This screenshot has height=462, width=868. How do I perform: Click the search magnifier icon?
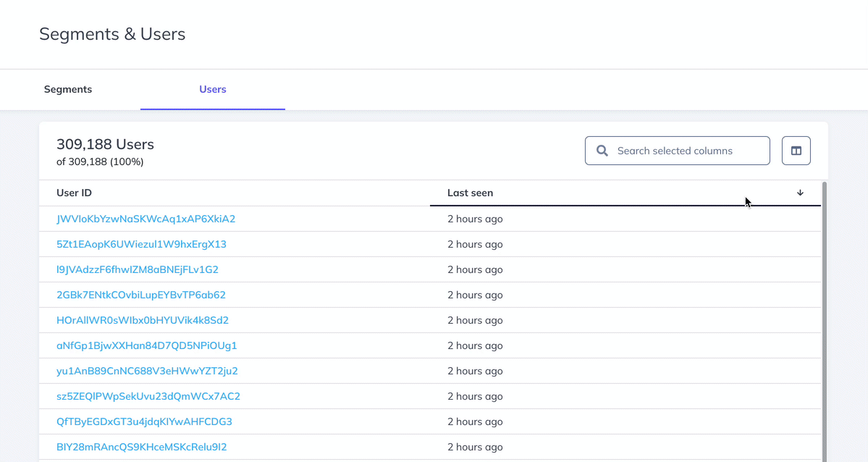(x=602, y=151)
